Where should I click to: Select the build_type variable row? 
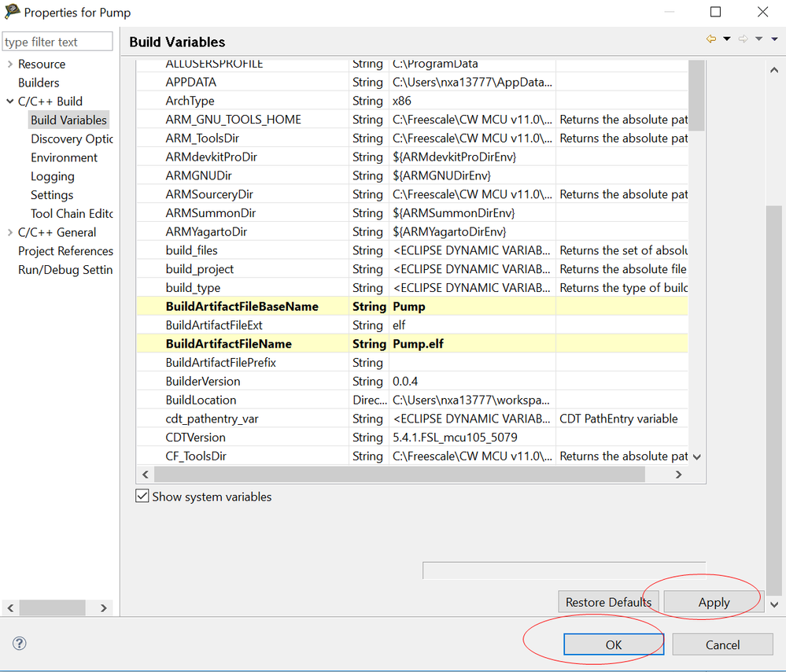412,288
